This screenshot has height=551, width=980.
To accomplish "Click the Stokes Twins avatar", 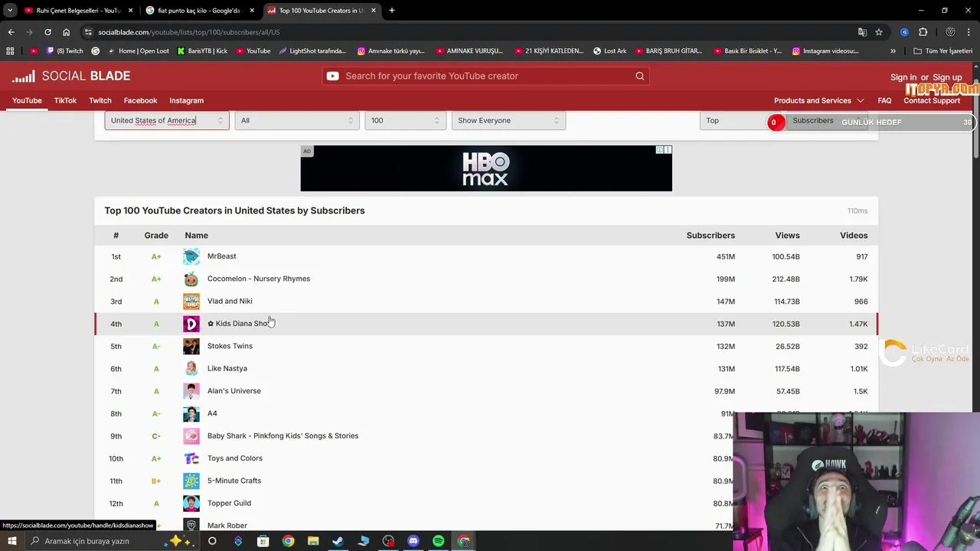I will pos(191,346).
